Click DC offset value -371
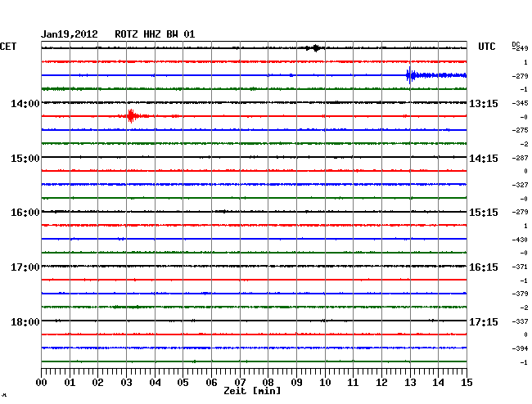The width and height of the screenshot is (532, 404). click(520, 267)
